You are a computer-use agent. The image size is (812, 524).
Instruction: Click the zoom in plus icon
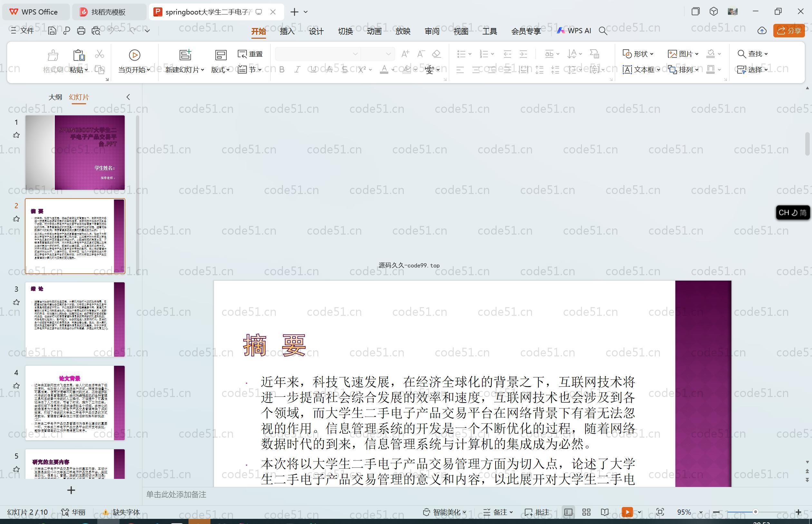[798, 512]
